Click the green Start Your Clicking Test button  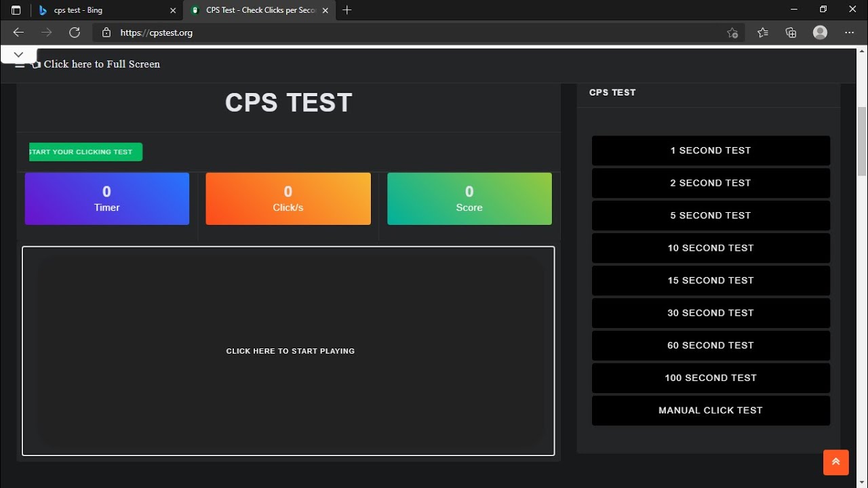tap(85, 152)
